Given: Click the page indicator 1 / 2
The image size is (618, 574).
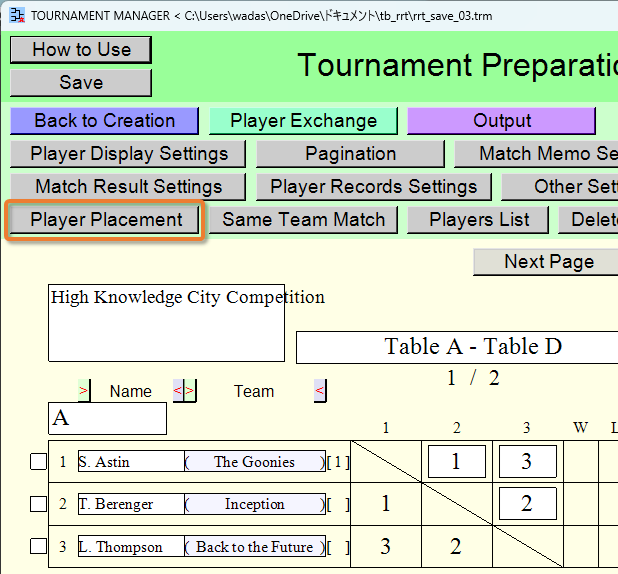Looking at the screenshot, I should [x=473, y=378].
